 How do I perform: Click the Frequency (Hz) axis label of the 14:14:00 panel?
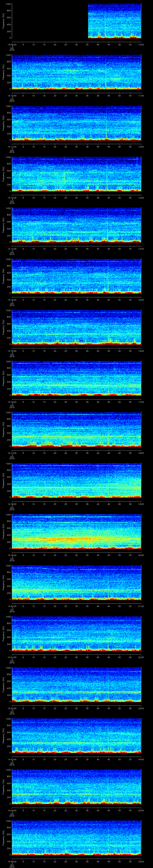click(x=3, y=276)
